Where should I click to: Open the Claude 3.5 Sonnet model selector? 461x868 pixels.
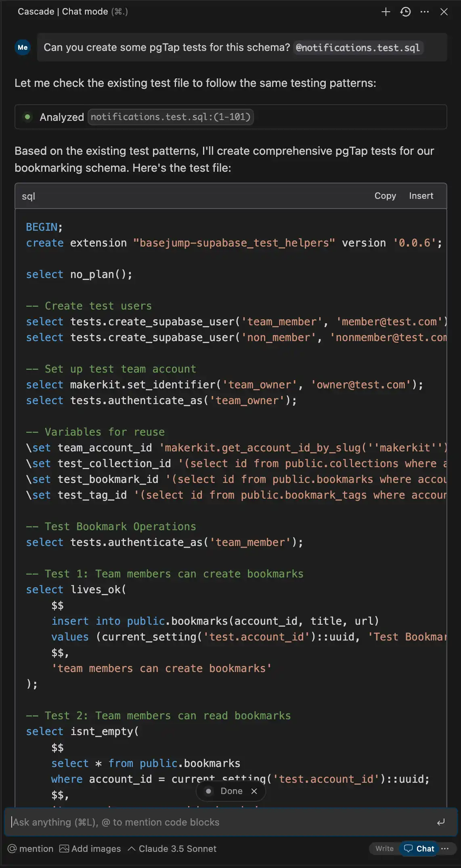(x=172, y=849)
